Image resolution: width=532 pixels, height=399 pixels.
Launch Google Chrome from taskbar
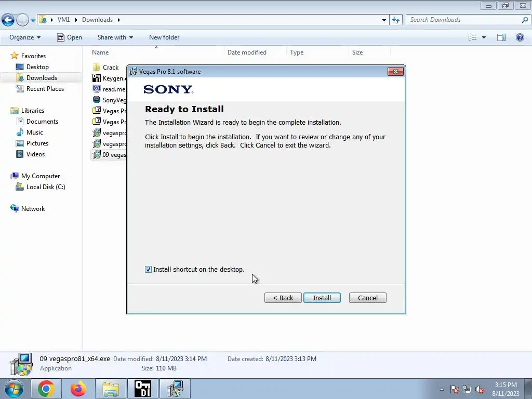(x=46, y=389)
